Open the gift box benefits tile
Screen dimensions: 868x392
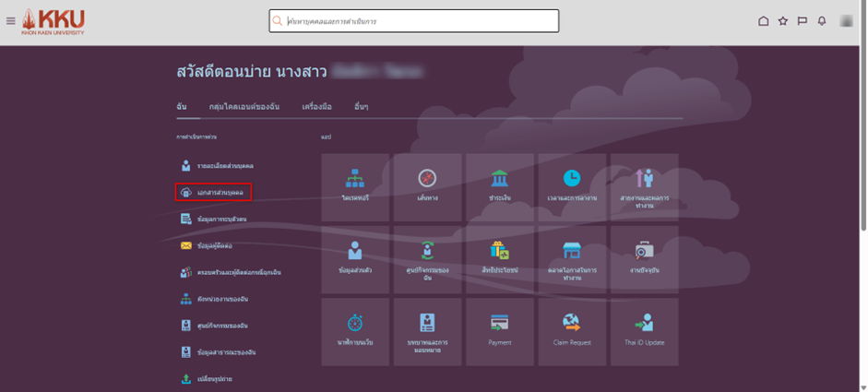499,259
